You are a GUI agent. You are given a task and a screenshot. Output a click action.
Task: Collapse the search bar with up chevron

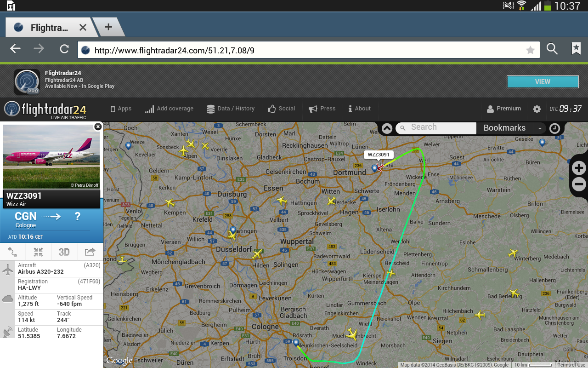(x=387, y=128)
